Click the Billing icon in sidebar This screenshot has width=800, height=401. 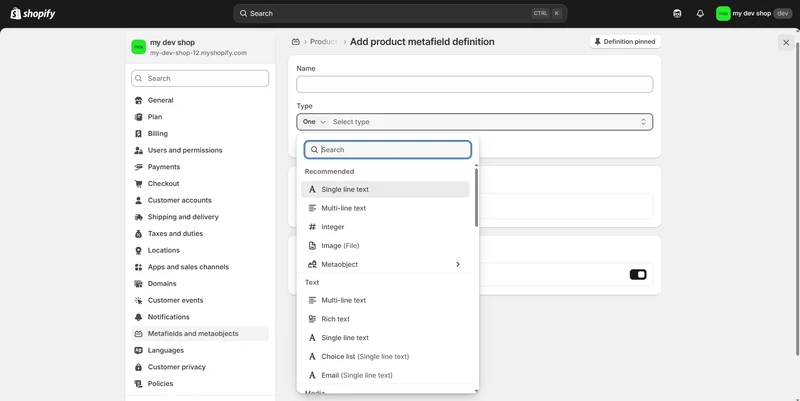coord(138,134)
